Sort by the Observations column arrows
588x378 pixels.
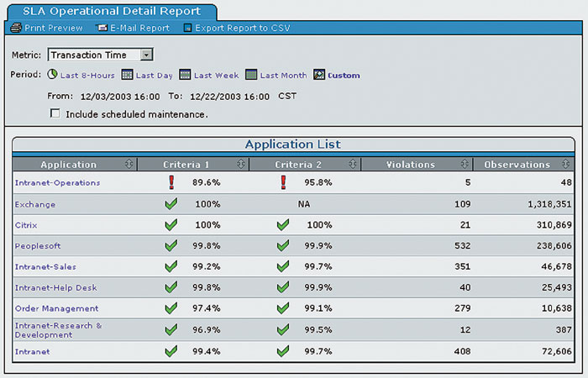[567, 165]
